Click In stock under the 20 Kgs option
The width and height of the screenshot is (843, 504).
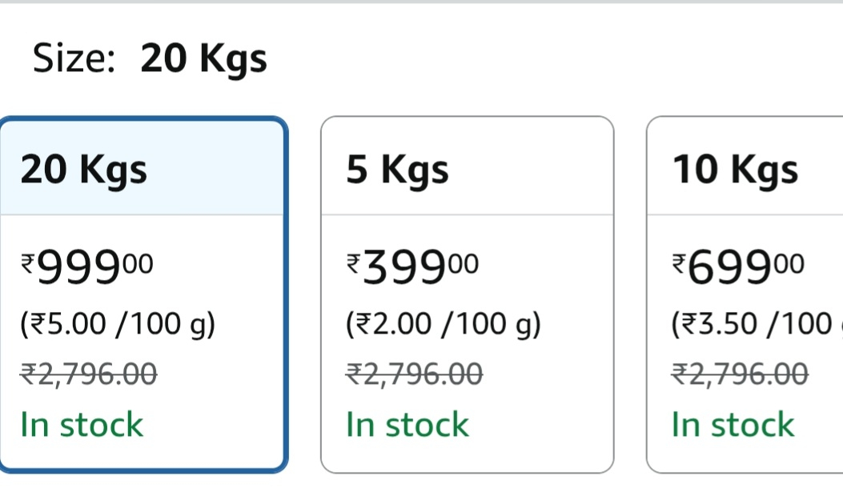tap(82, 424)
